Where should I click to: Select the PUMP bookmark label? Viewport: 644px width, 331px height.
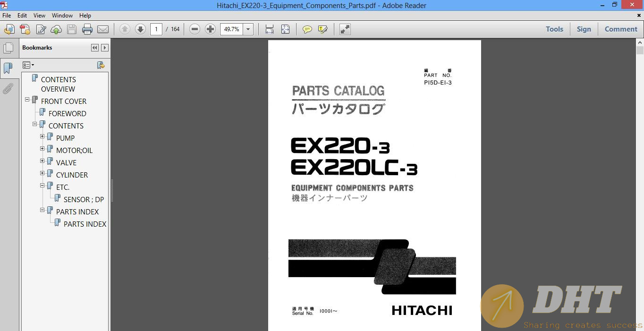click(65, 138)
